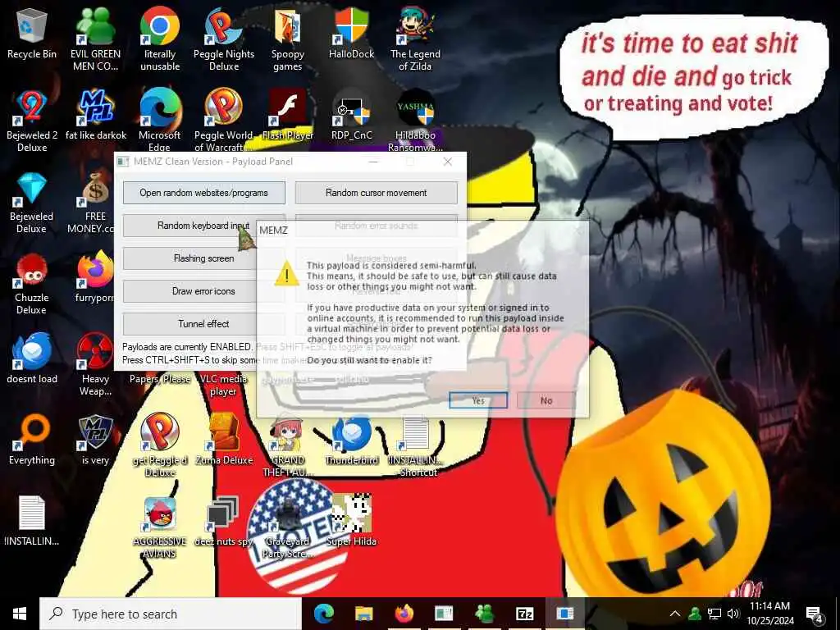The height and width of the screenshot is (630, 840).
Task: Open the notification center icon
Action: pos(814,614)
